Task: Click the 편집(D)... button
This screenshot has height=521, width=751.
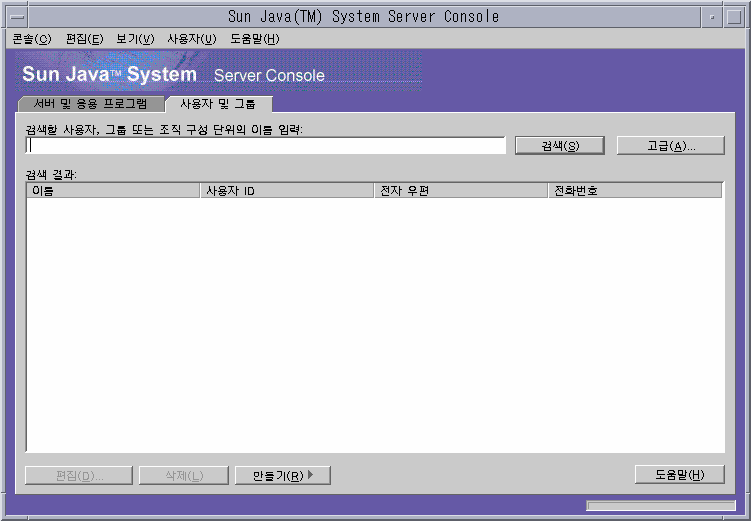Action: 79,476
